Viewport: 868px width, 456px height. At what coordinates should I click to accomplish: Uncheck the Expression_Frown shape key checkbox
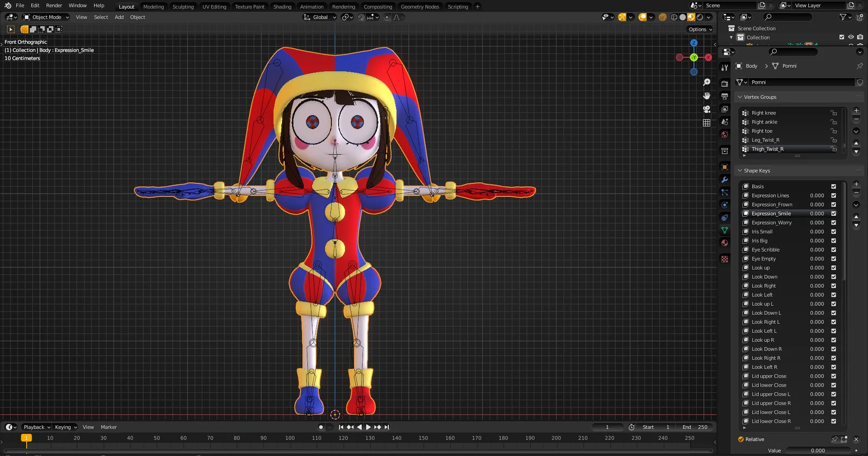click(x=833, y=205)
